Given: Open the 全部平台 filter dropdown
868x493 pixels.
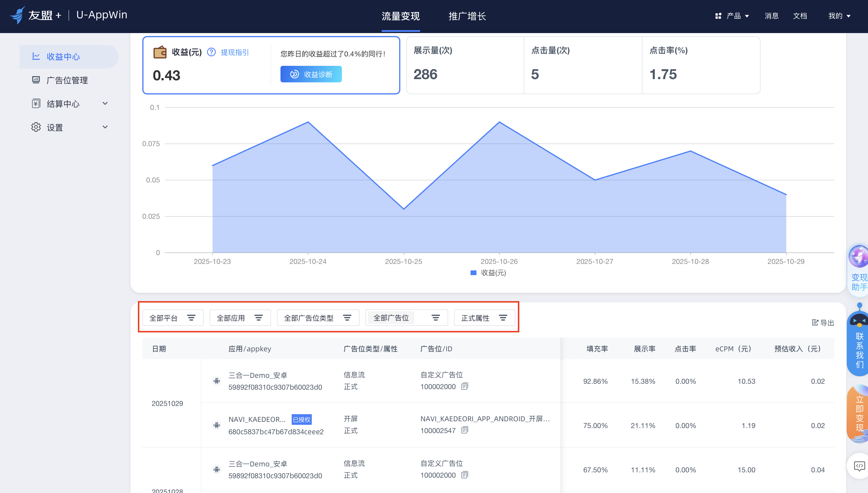Looking at the screenshot, I should coord(173,318).
